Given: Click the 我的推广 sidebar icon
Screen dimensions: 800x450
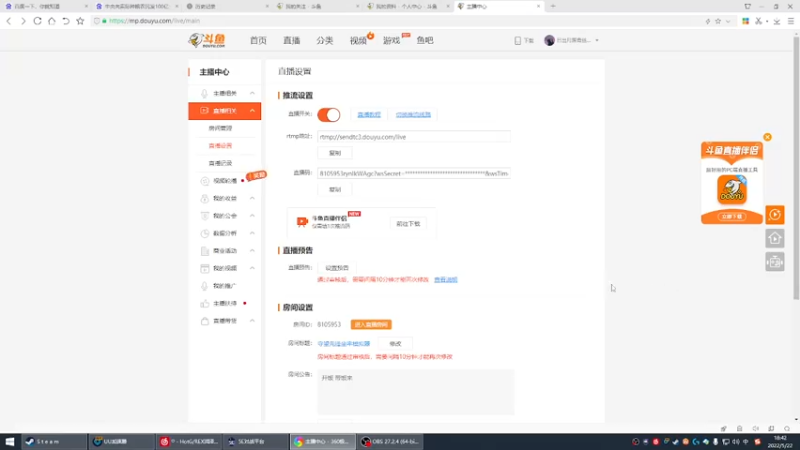Looking at the screenshot, I should point(205,286).
